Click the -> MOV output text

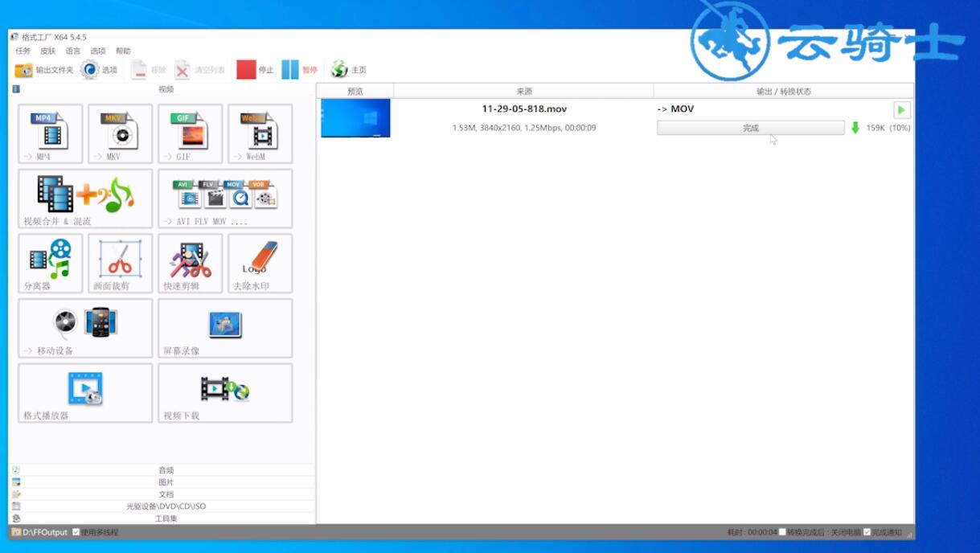click(x=675, y=109)
